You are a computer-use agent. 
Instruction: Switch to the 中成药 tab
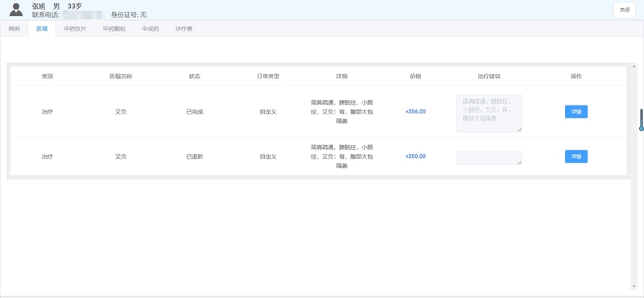(x=151, y=29)
